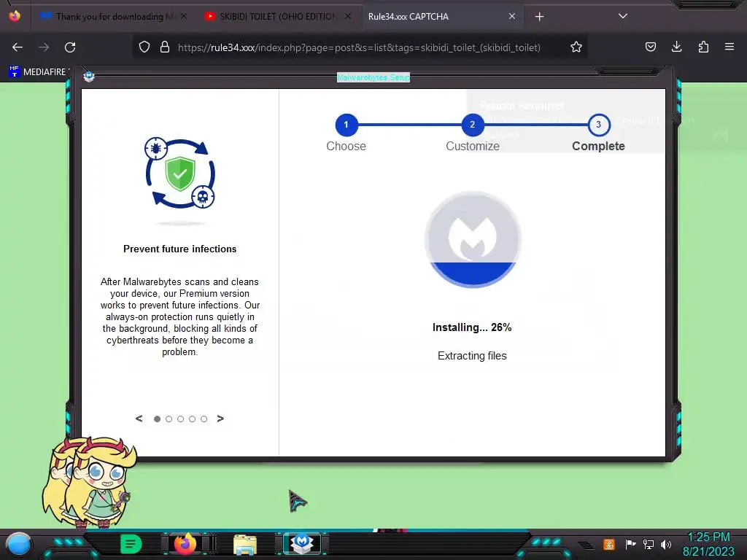Show site security padlock info

(165, 47)
